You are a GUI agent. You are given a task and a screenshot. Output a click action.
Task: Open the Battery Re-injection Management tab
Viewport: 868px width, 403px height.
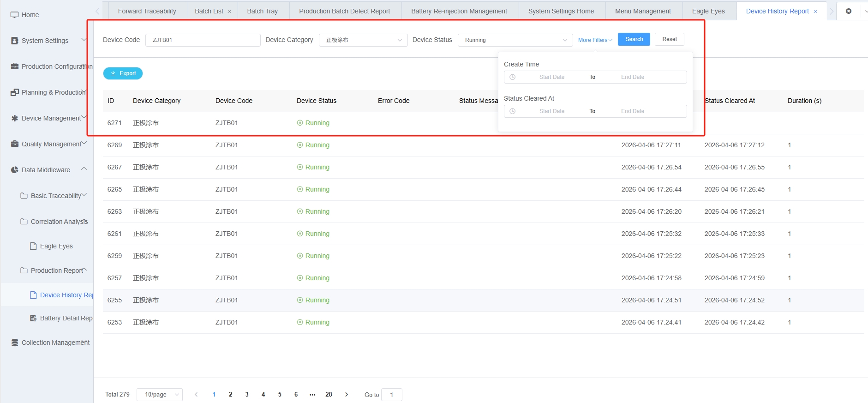(x=459, y=11)
